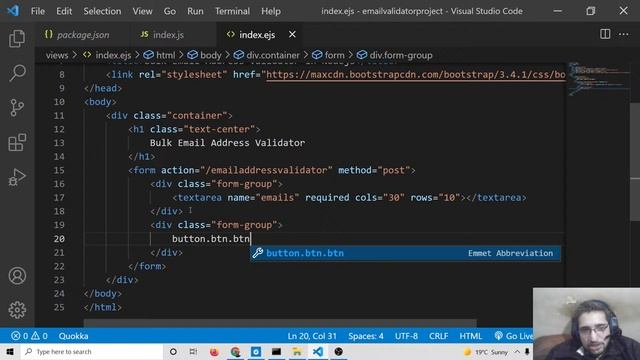Open the editor More Actions ellipsis

click(623, 34)
